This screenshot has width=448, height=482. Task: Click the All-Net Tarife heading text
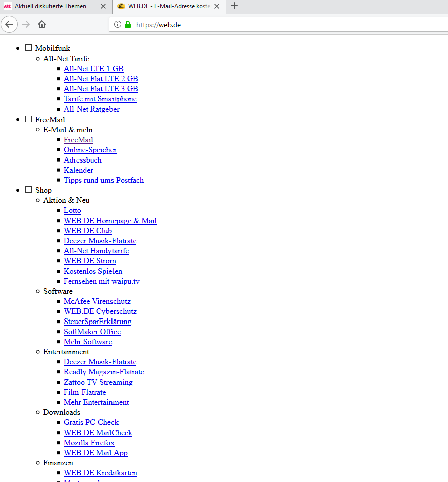pos(67,59)
